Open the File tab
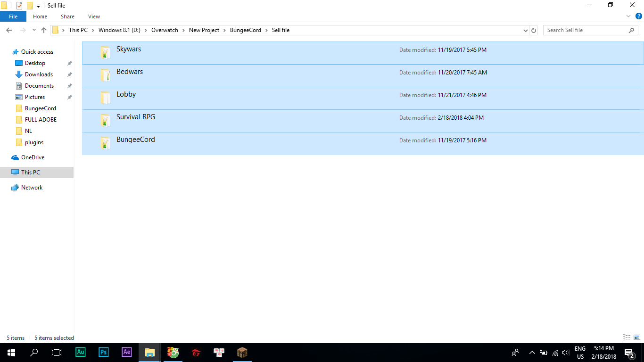The image size is (644, 362). [x=13, y=16]
